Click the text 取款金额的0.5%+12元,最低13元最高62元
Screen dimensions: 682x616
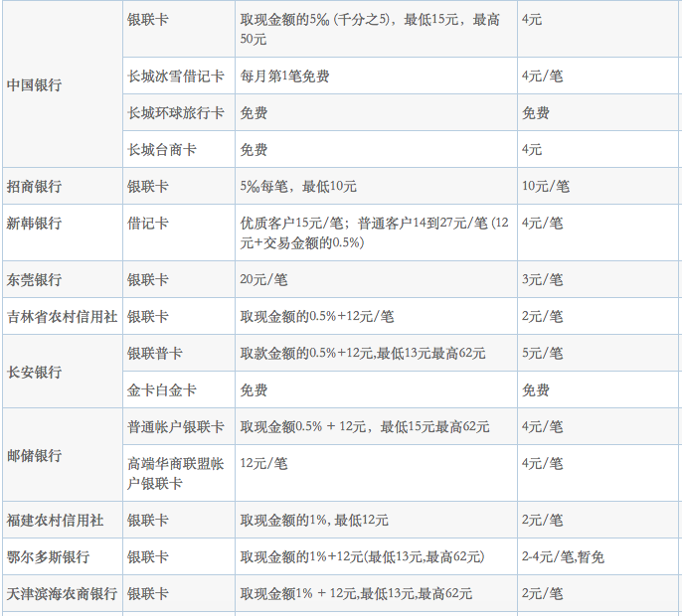click(x=362, y=354)
